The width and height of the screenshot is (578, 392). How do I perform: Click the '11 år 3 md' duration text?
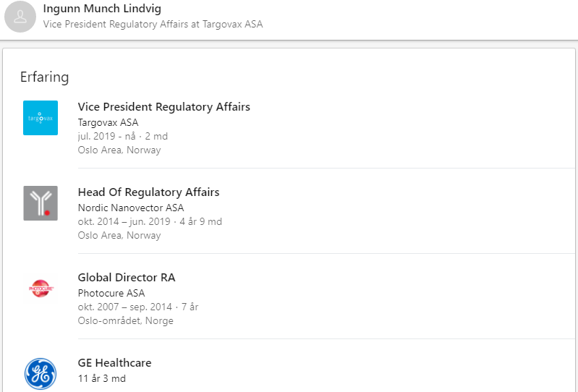point(102,379)
